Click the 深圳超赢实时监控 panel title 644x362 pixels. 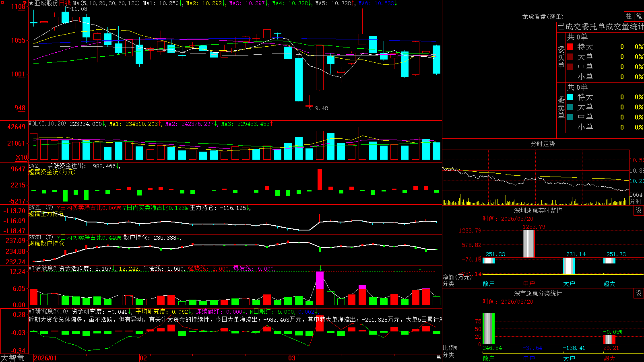tap(538, 210)
